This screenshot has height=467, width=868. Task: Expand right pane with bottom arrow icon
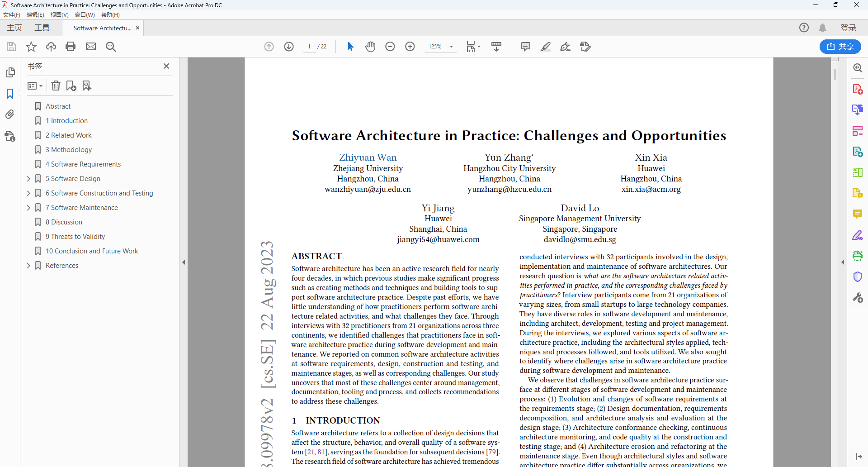click(x=859, y=457)
